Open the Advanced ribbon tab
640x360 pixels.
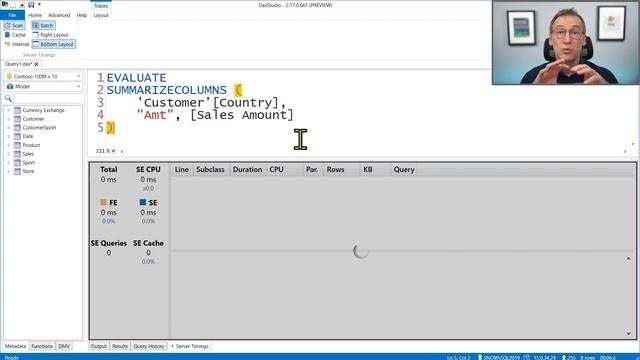coord(59,15)
